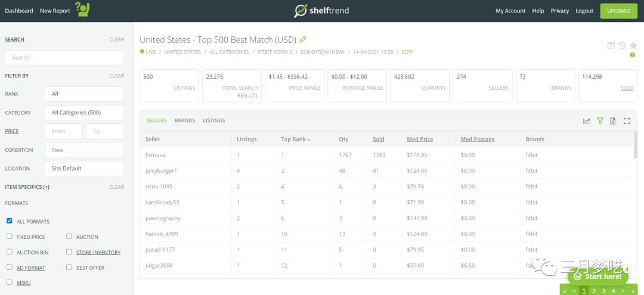Click the pencil icon to rename report

click(x=303, y=39)
